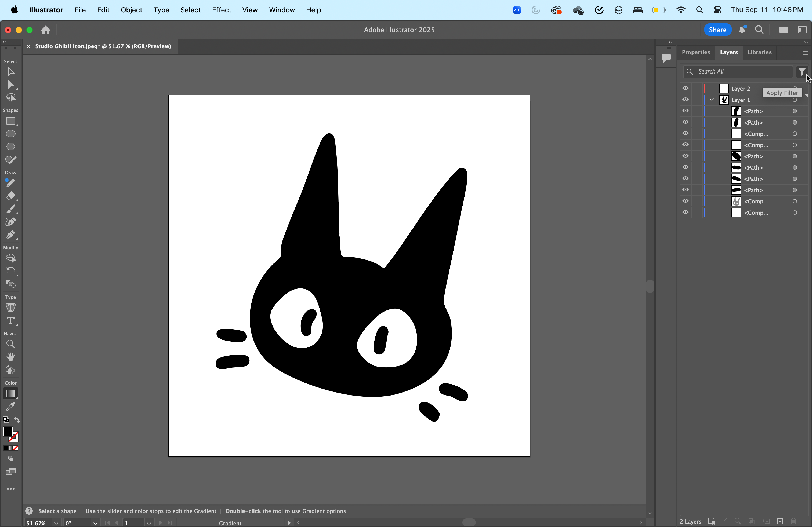Open the Effect menu
Image resolution: width=812 pixels, height=527 pixels.
click(221, 10)
